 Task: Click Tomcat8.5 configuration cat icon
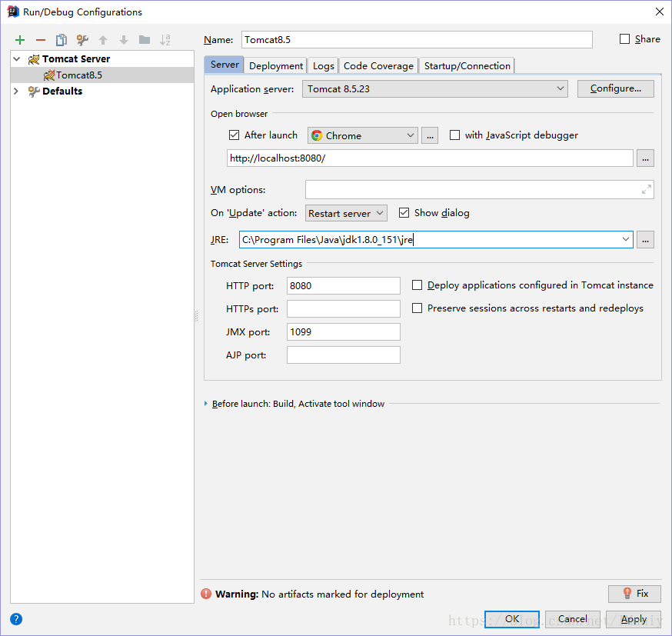click(x=49, y=75)
